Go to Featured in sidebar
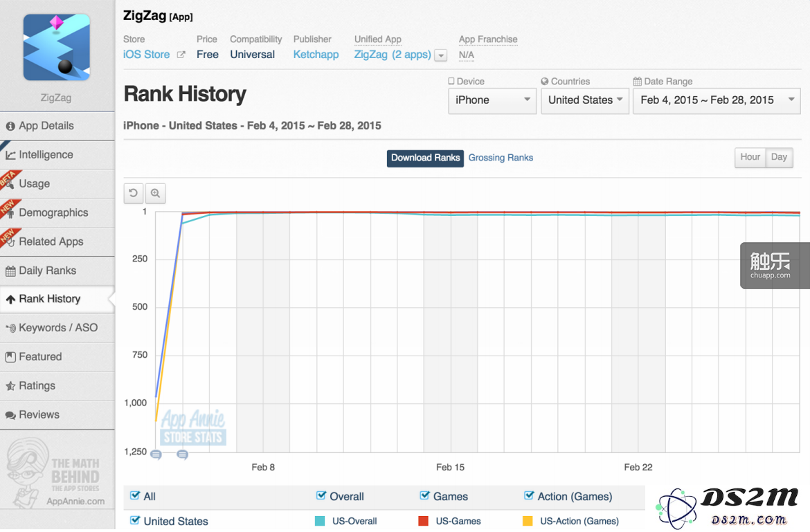 point(57,357)
